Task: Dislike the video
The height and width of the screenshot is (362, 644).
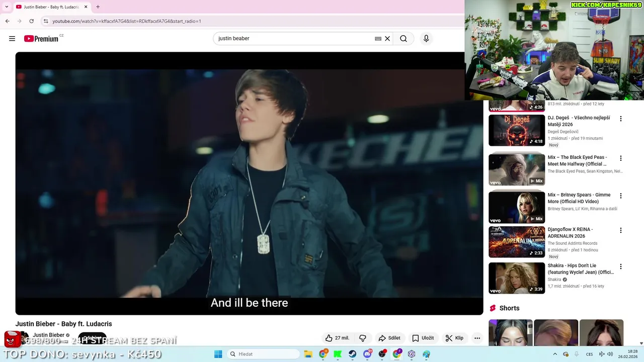Action: coord(363,338)
